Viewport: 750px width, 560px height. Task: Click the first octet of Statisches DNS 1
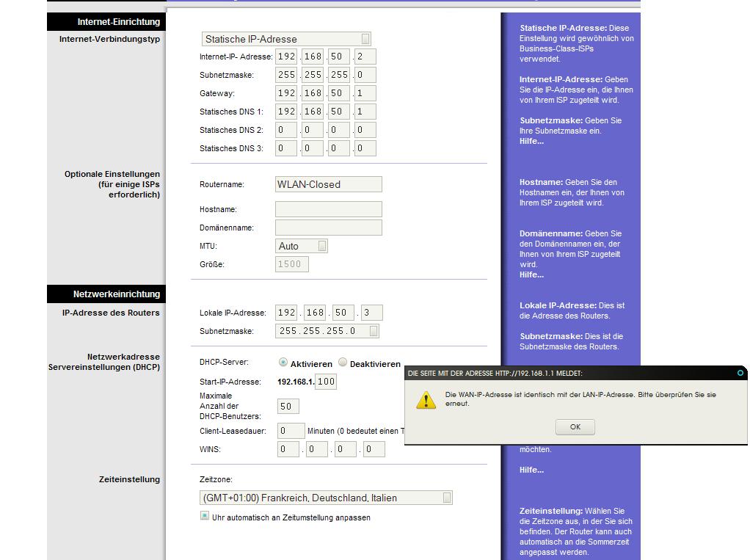pos(286,112)
